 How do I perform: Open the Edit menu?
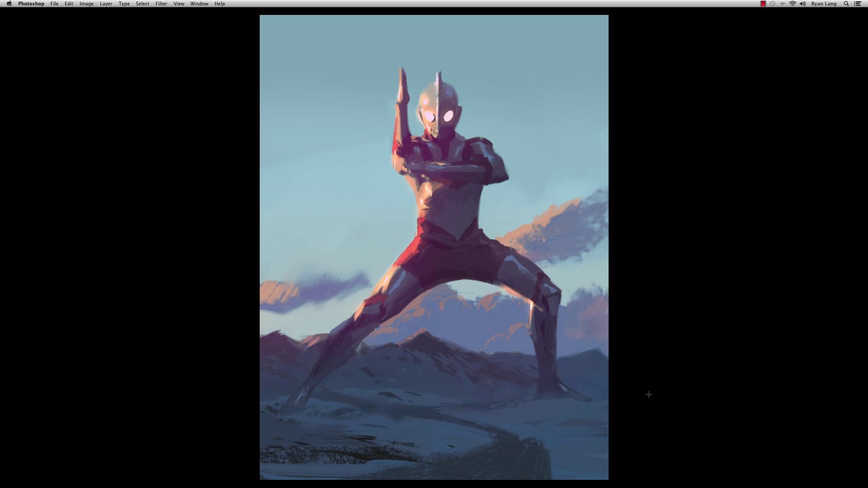[69, 3]
